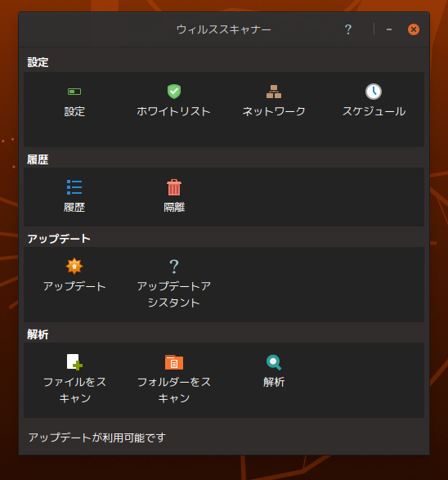Close the ウィルススキャナー window
The image size is (448, 480).
414,29
